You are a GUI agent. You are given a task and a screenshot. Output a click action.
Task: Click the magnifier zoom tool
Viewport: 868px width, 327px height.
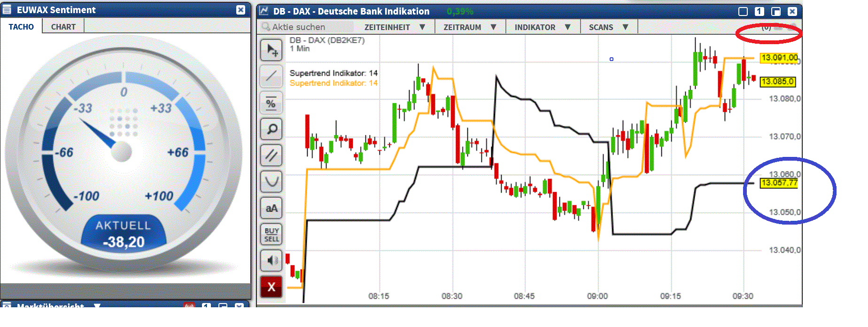pyautogui.click(x=271, y=129)
